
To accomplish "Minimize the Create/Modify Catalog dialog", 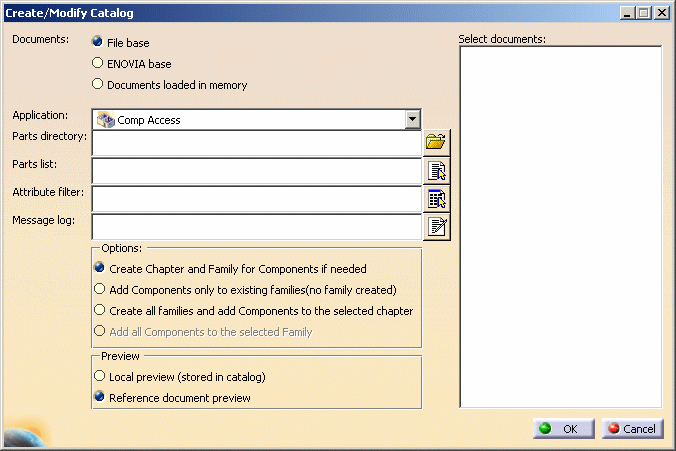I will 627,13.
